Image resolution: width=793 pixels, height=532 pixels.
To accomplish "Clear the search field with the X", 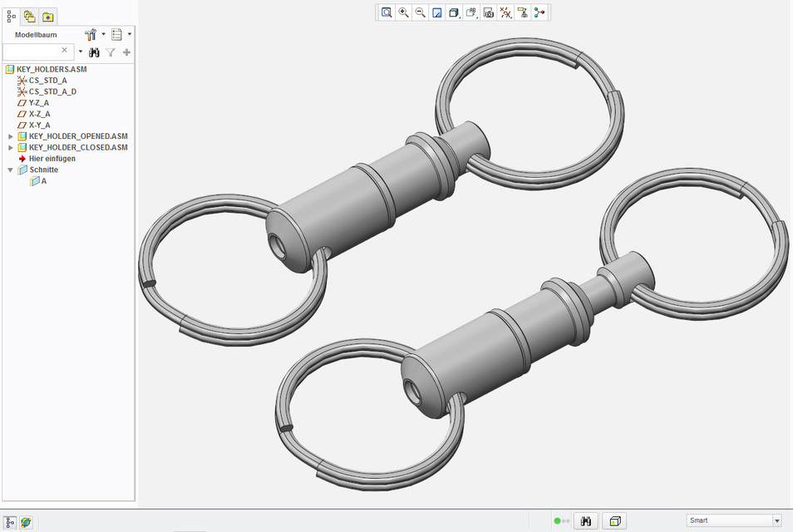I will [64, 50].
